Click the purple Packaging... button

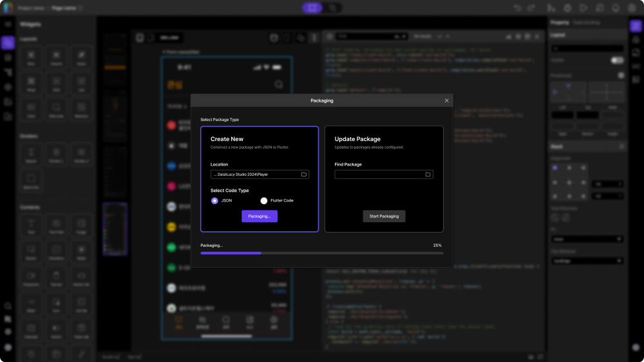coord(260,216)
